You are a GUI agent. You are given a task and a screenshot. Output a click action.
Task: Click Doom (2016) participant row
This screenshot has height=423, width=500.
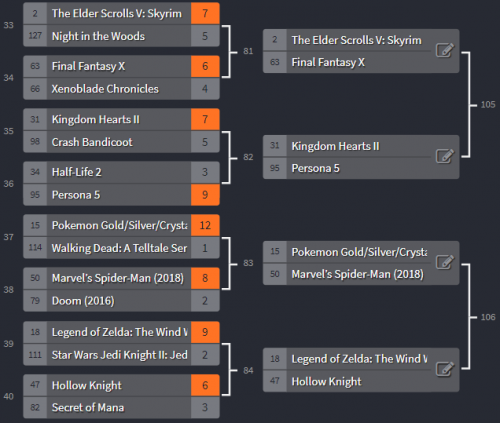(121, 301)
